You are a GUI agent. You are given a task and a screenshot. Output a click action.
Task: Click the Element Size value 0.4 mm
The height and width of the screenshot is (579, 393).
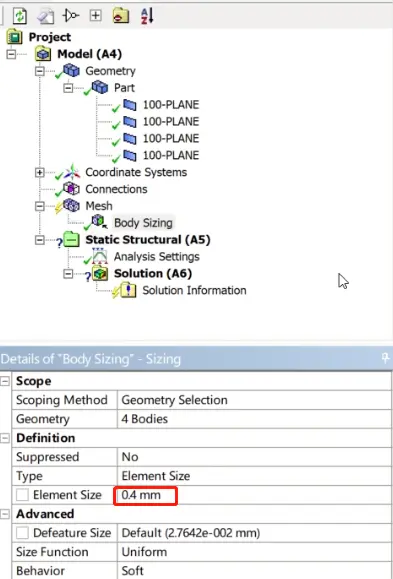click(146, 495)
